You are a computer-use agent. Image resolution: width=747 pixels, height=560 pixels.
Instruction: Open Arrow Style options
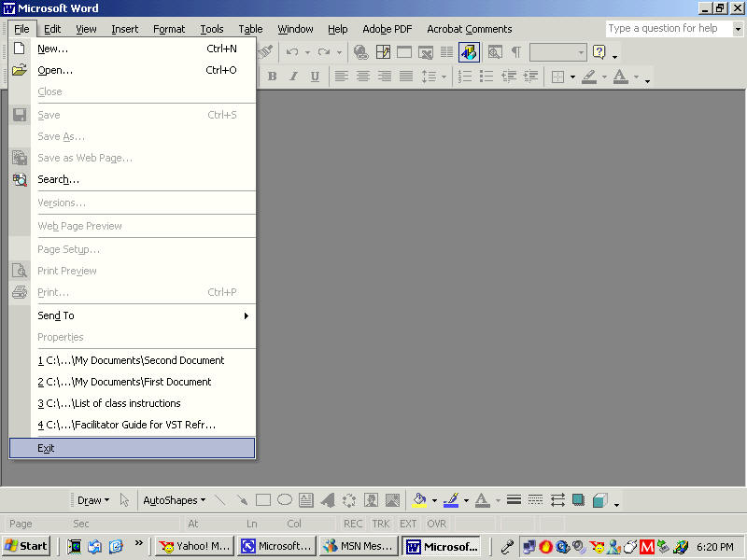click(x=557, y=500)
